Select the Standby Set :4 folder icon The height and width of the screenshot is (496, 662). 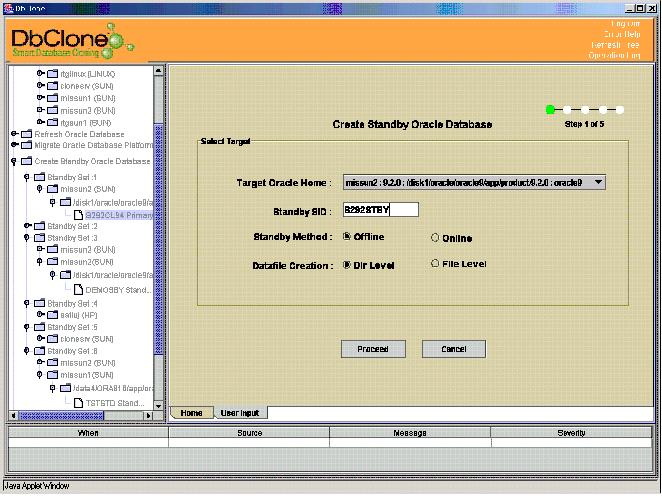(40, 304)
